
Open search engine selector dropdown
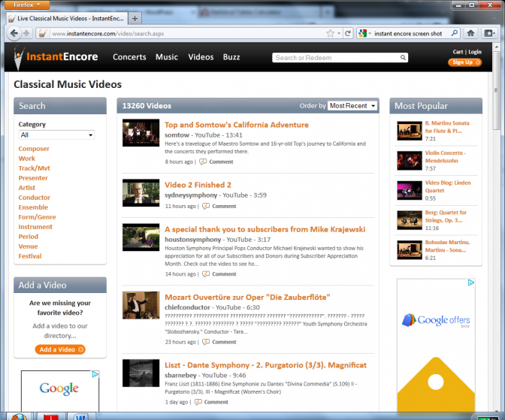365,33
